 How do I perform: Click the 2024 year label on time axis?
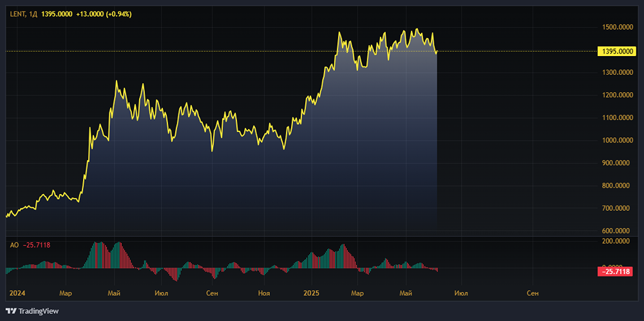[x=17, y=293]
